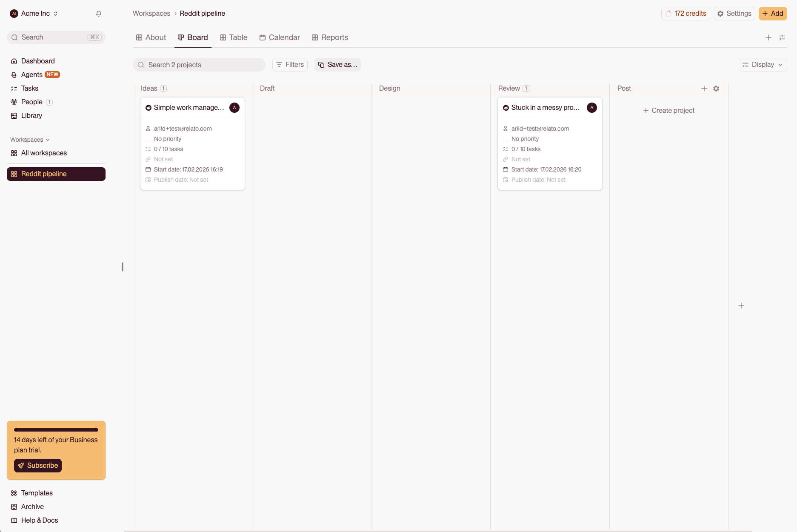
Task: Click Subscribe in the trial banner
Action: (x=37, y=465)
